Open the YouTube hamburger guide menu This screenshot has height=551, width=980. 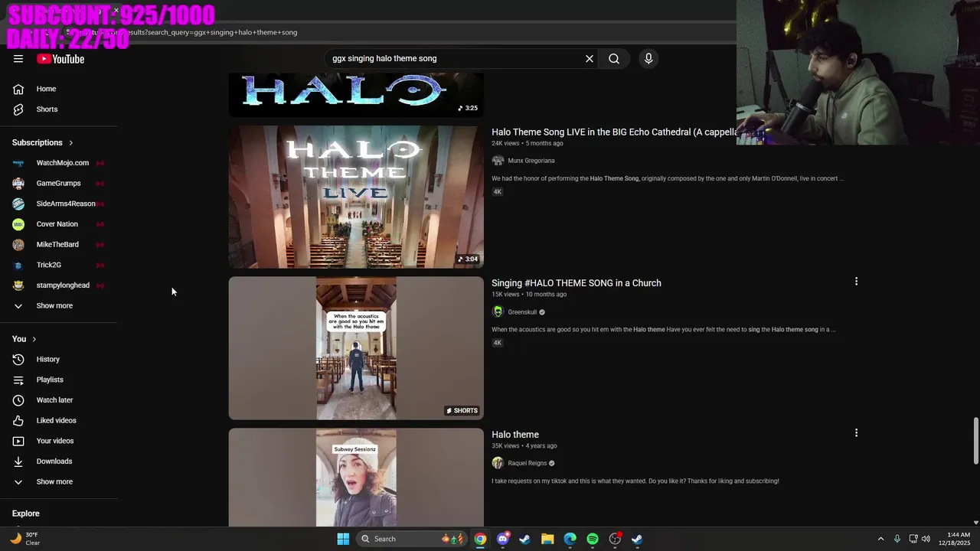click(18, 59)
